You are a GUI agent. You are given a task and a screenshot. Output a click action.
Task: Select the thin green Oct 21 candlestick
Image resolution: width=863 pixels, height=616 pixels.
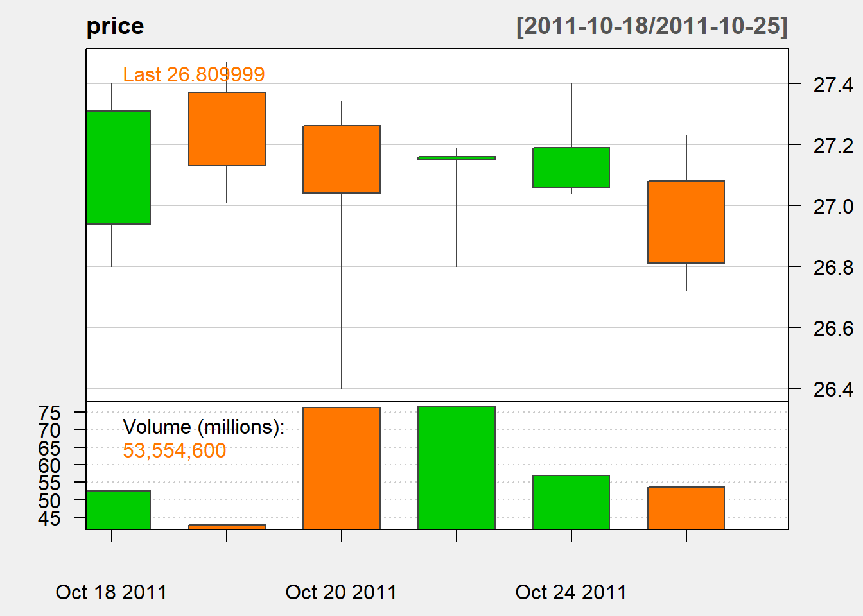(x=457, y=158)
